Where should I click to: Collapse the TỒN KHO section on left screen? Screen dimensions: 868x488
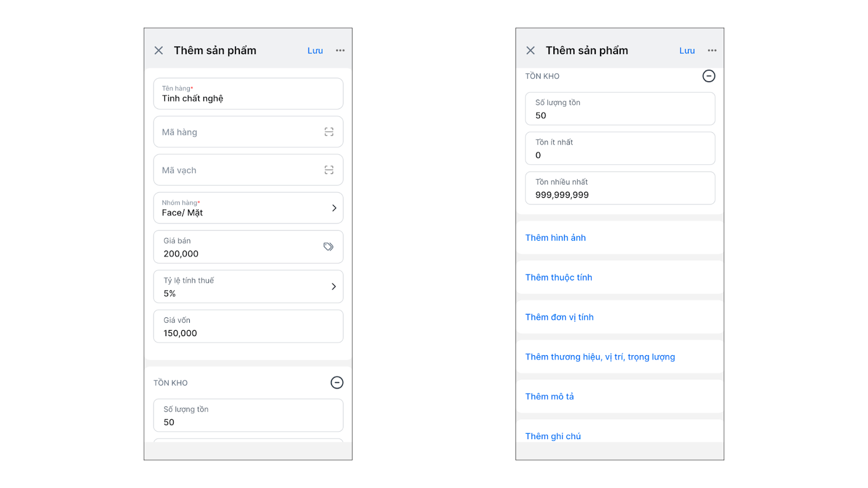click(x=337, y=383)
